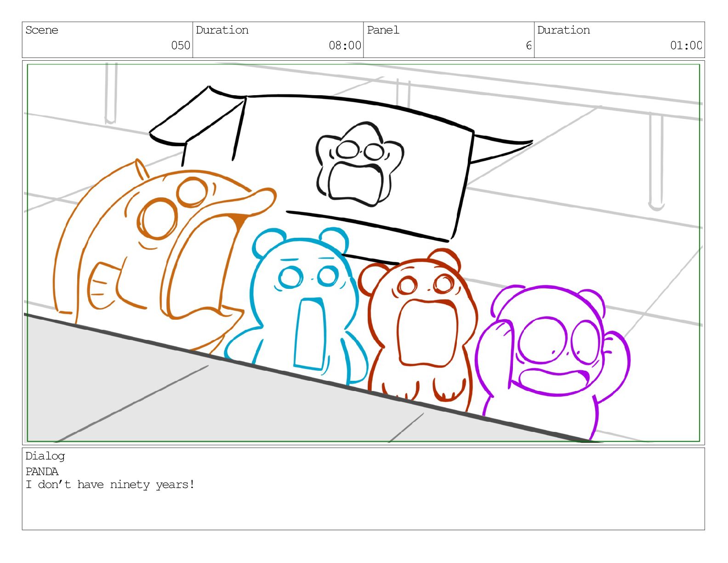
Task: Click the Scene number 050
Action: pyautogui.click(x=181, y=45)
